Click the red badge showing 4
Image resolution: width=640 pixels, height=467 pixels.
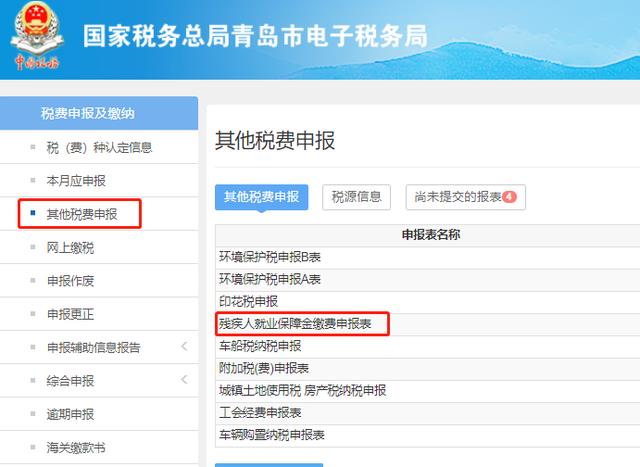(x=509, y=197)
